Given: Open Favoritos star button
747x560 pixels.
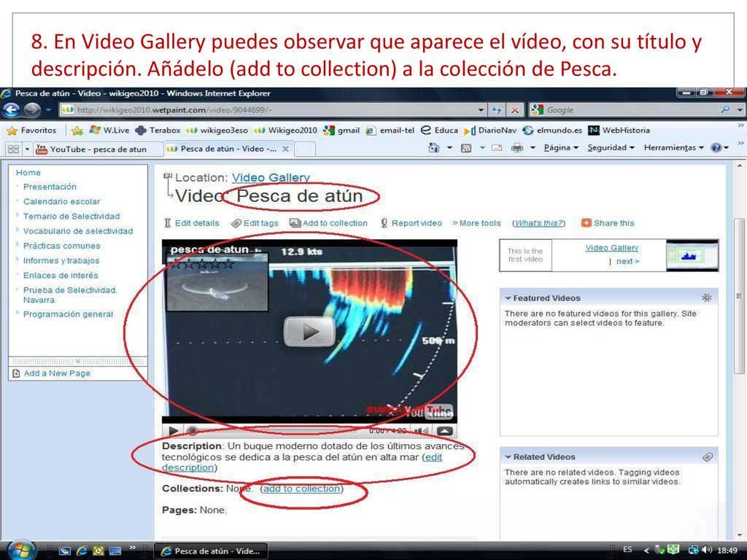Looking at the screenshot, I should coord(32,130).
